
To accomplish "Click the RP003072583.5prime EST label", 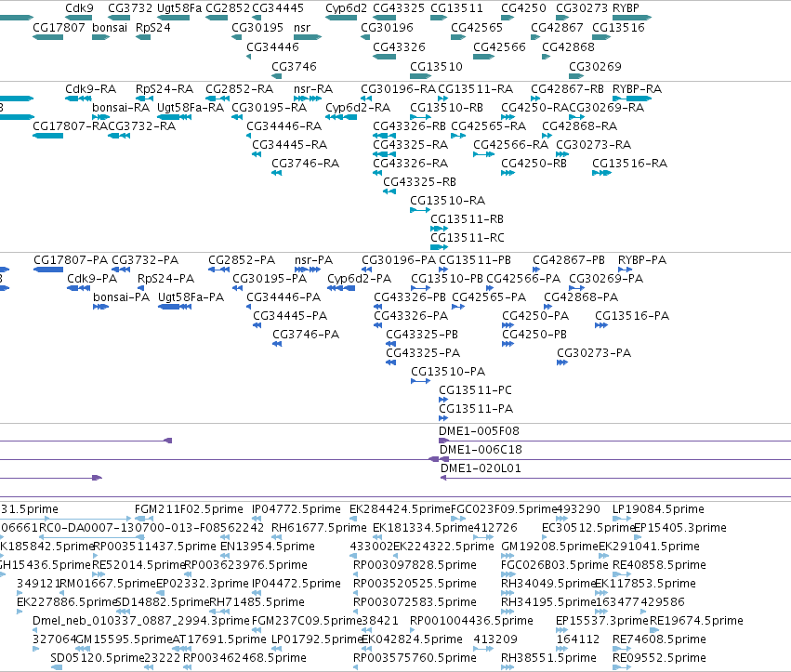I will click(415, 602).
